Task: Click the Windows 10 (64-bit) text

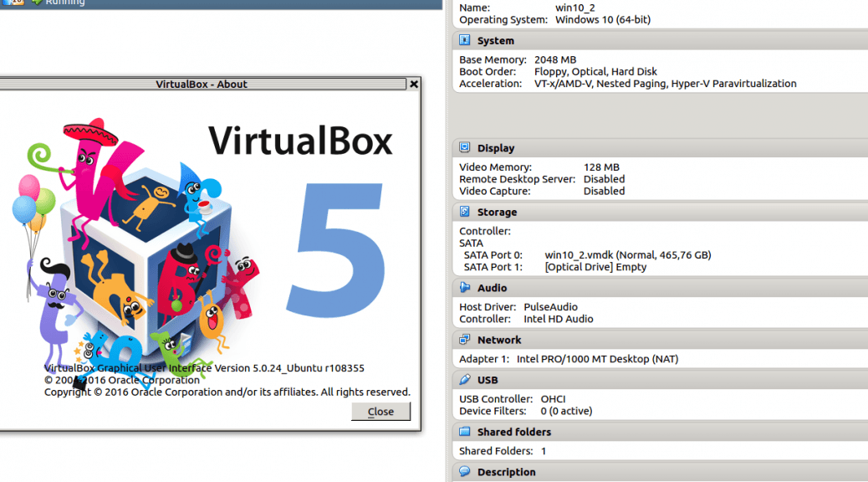Action: (x=603, y=19)
